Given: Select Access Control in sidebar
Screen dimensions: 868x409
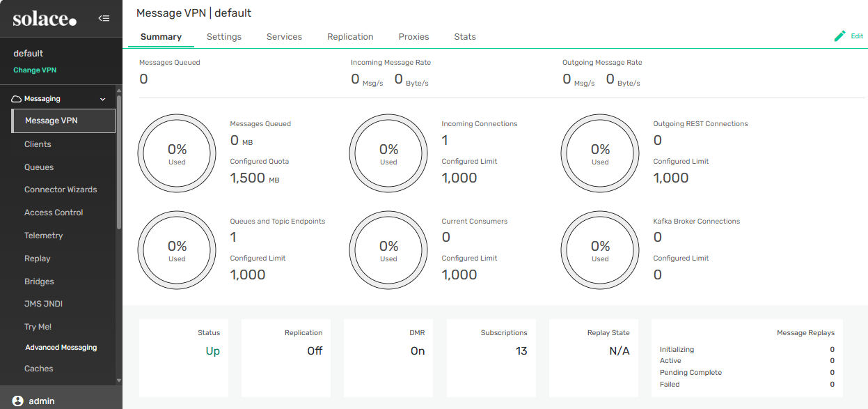Looking at the screenshot, I should 54,213.
